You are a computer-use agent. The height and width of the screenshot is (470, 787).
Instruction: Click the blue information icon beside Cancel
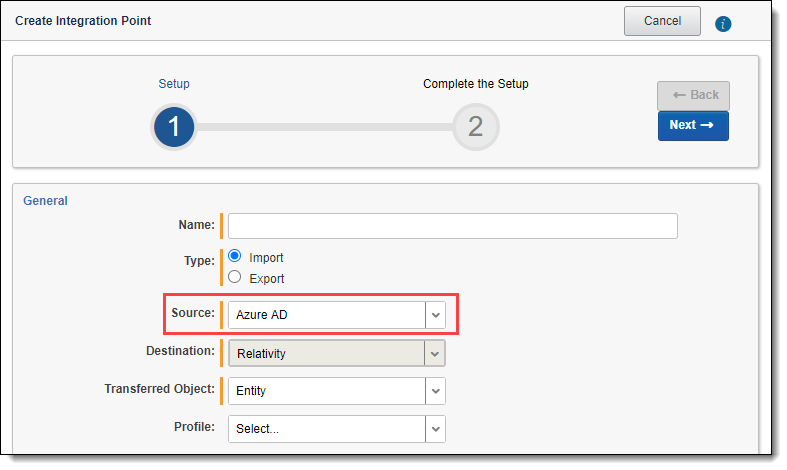[x=724, y=23]
